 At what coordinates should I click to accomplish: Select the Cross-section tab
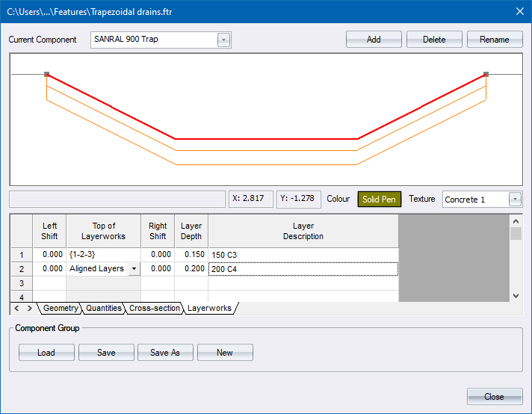coord(154,308)
